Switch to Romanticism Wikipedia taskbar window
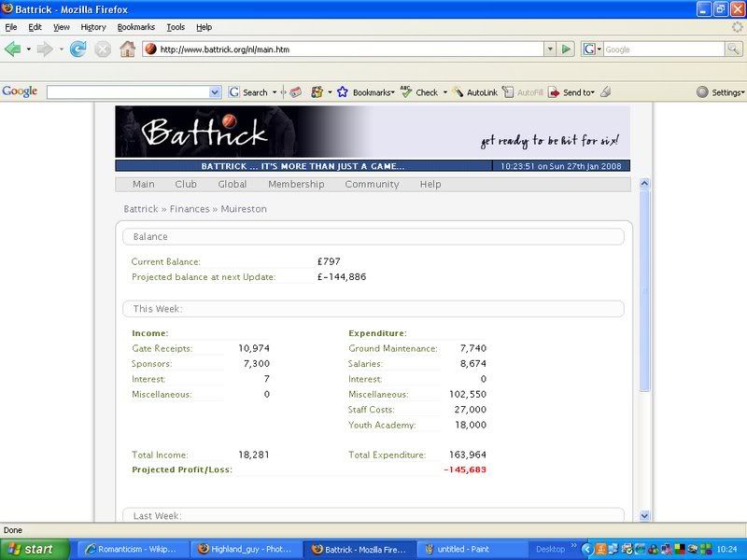 (x=132, y=549)
